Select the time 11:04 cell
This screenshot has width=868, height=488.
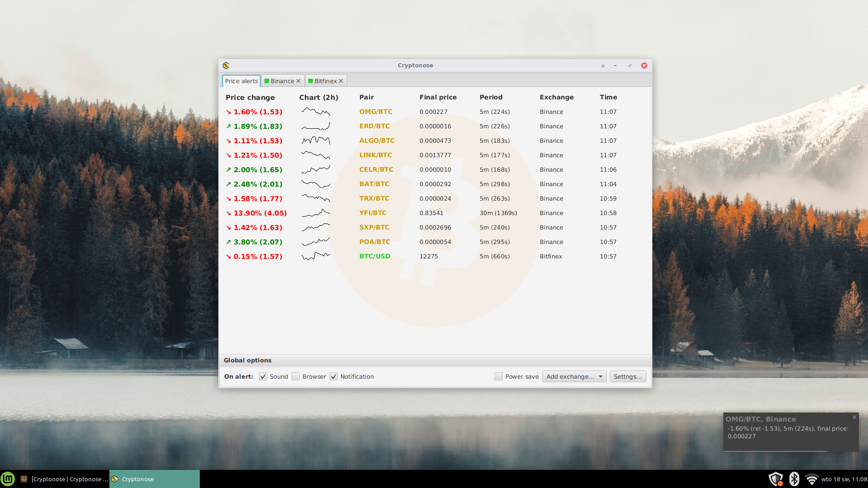pos(608,184)
